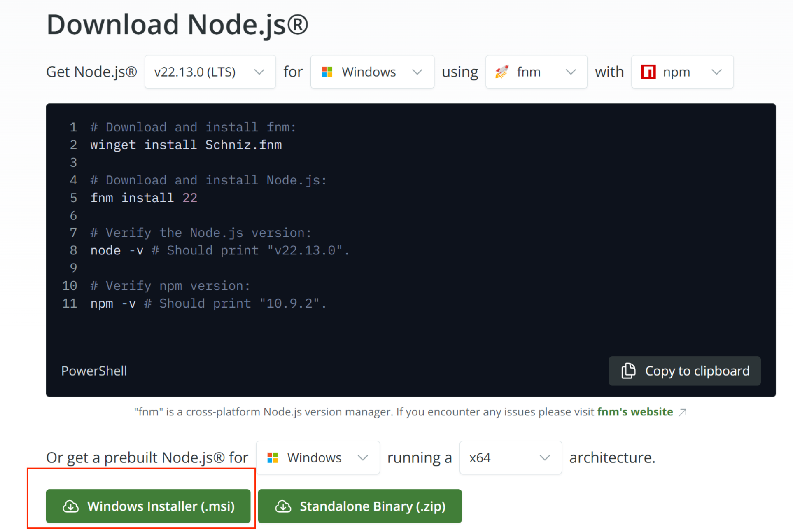Click the cloud download icon on the MSI button
This screenshot has width=793, height=532.
(70, 506)
